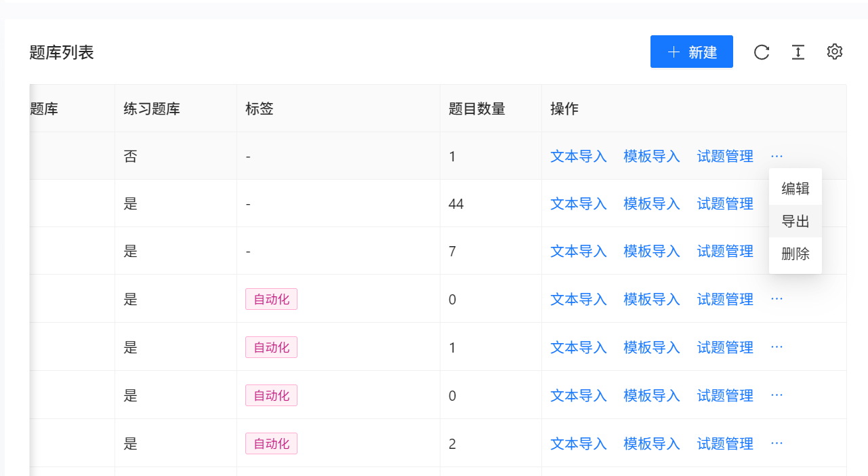Open more actions in 自动化 row with 2 questions

pos(777,443)
